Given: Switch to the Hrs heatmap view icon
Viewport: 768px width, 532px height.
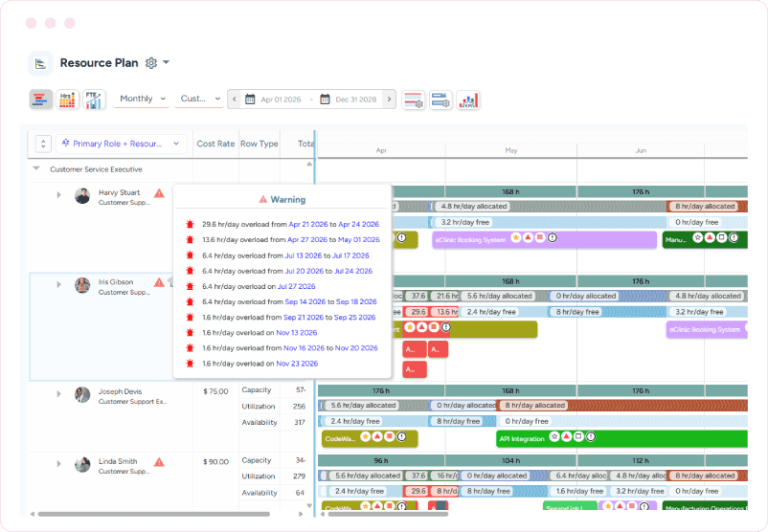Looking at the screenshot, I should click(x=68, y=100).
